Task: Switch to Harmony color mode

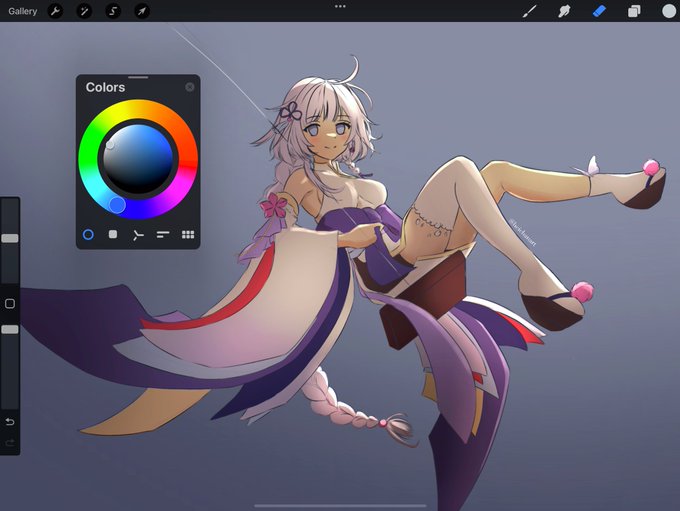Action: pyautogui.click(x=137, y=235)
